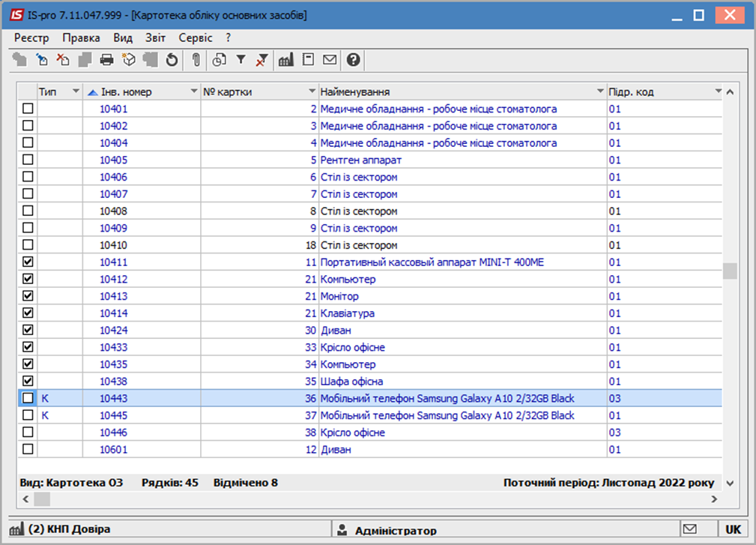Print the asset card register
Viewport: 756px width, 545px height.
pos(106,60)
